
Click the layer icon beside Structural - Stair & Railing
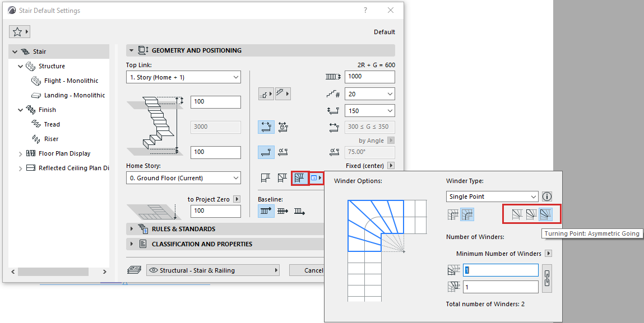(x=135, y=270)
